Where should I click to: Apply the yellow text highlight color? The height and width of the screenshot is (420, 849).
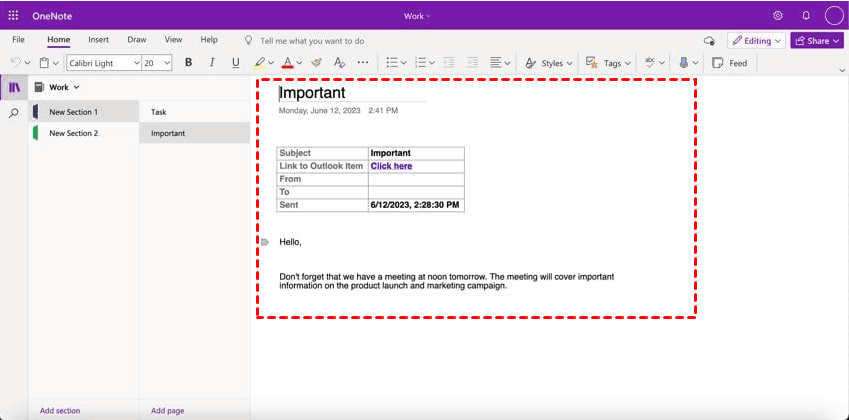point(259,63)
